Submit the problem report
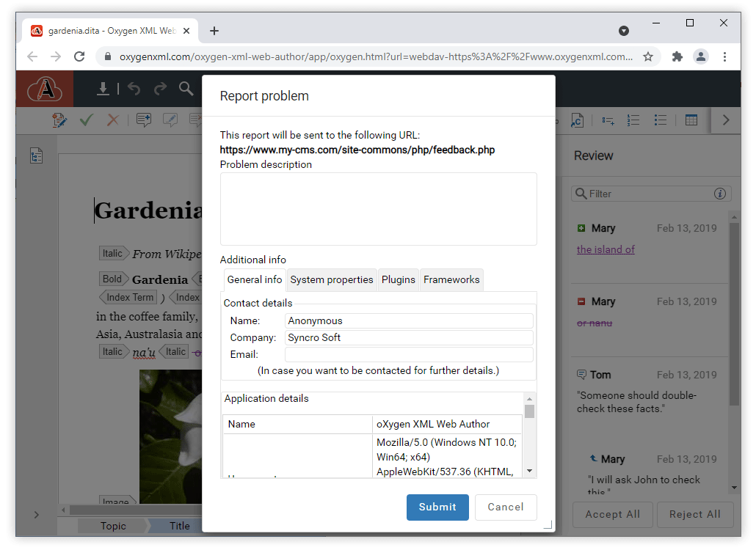Image resolution: width=756 pixels, height=550 pixels. [x=437, y=507]
